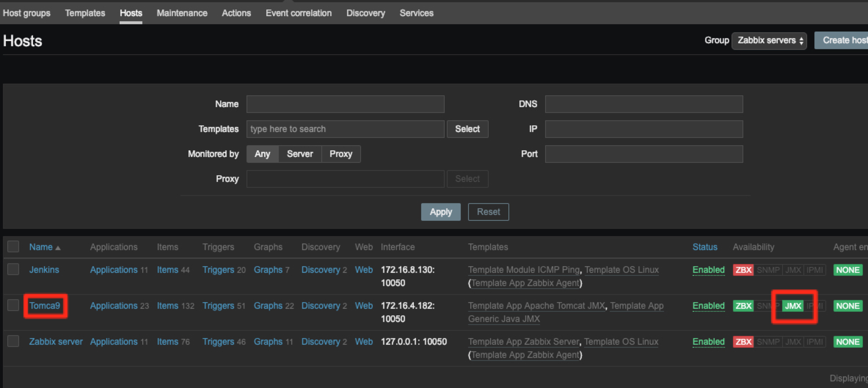Click the NONE encryption badge for Zabbix server

click(x=848, y=342)
